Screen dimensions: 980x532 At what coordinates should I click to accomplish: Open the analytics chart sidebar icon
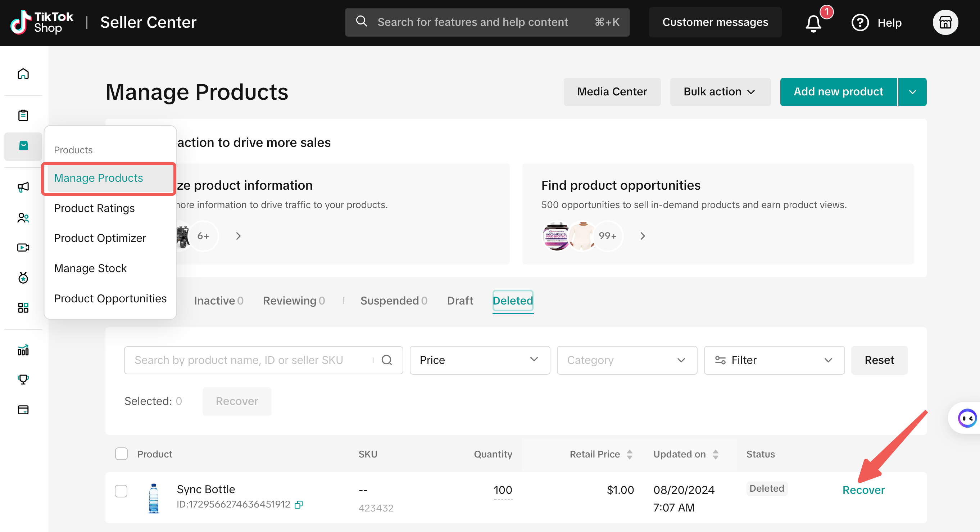23,350
